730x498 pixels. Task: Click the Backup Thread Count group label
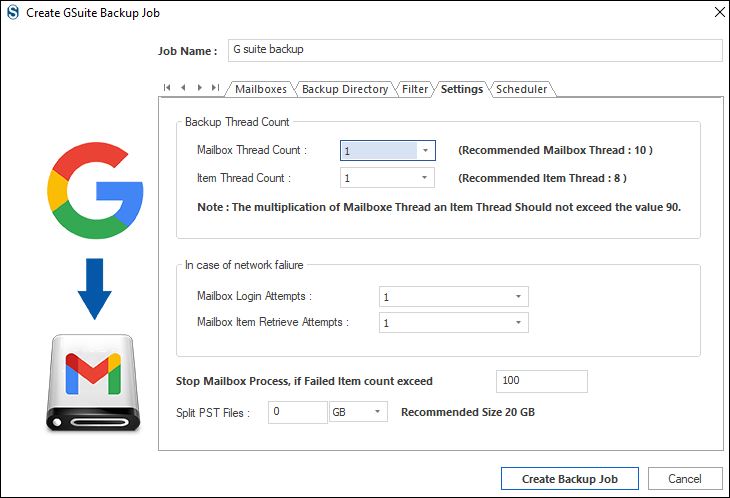(237, 122)
